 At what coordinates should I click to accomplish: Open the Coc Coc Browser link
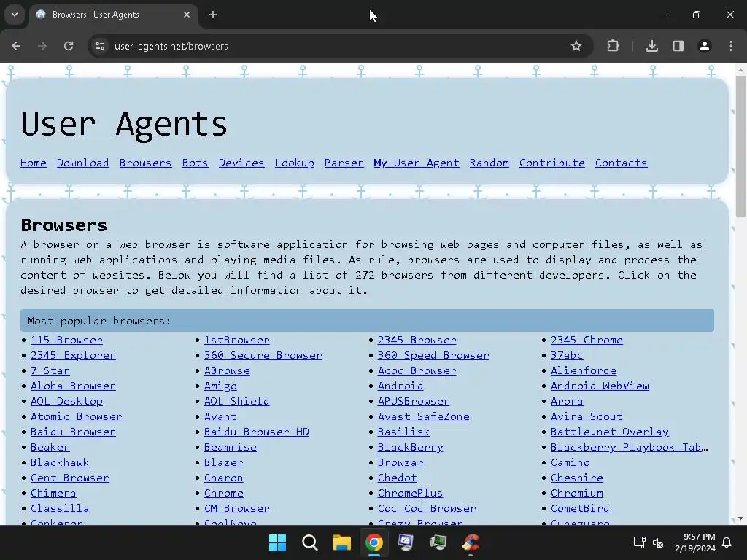pyautogui.click(x=427, y=508)
